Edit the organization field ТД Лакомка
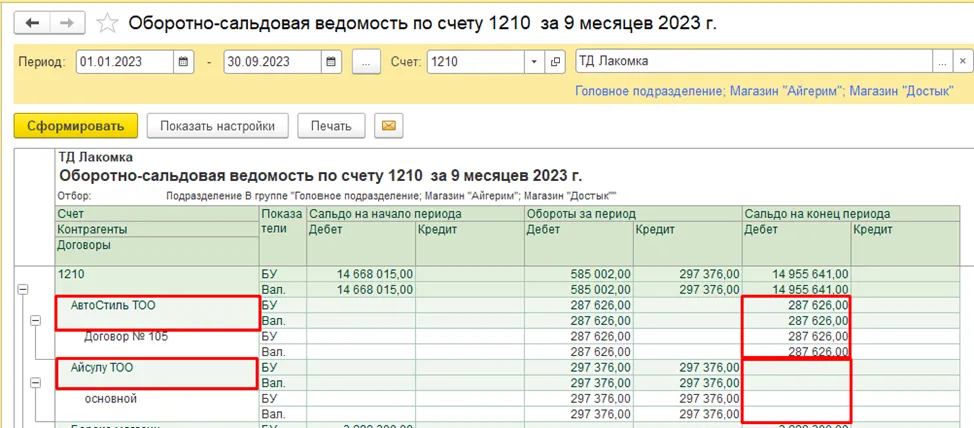Viewport: 974px width, 428px height. (x=754, y=61)
